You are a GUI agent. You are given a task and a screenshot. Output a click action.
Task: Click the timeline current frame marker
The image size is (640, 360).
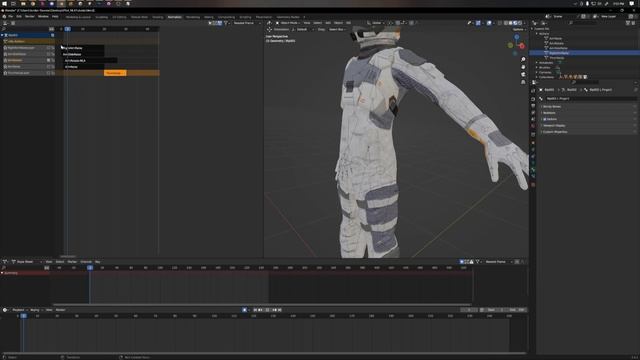tap(24, 316)
